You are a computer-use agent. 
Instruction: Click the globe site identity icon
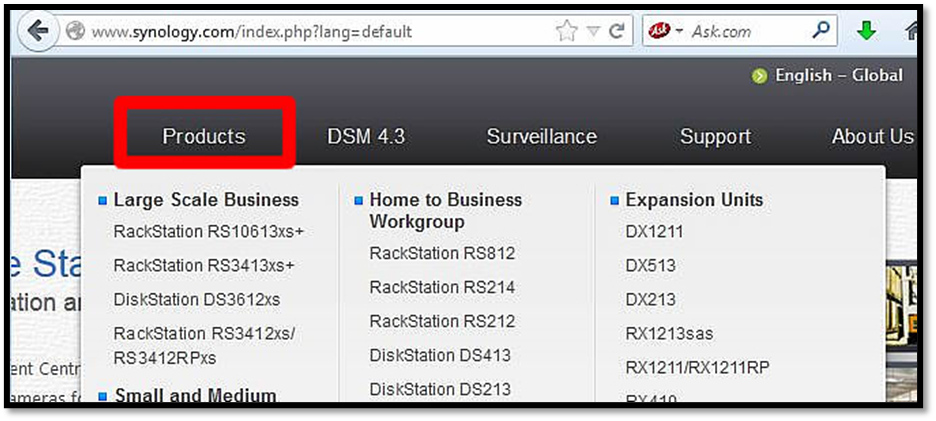74,31
